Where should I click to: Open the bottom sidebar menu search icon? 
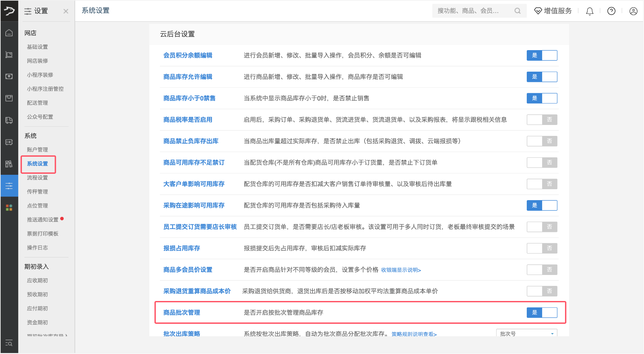click(9, 343)
